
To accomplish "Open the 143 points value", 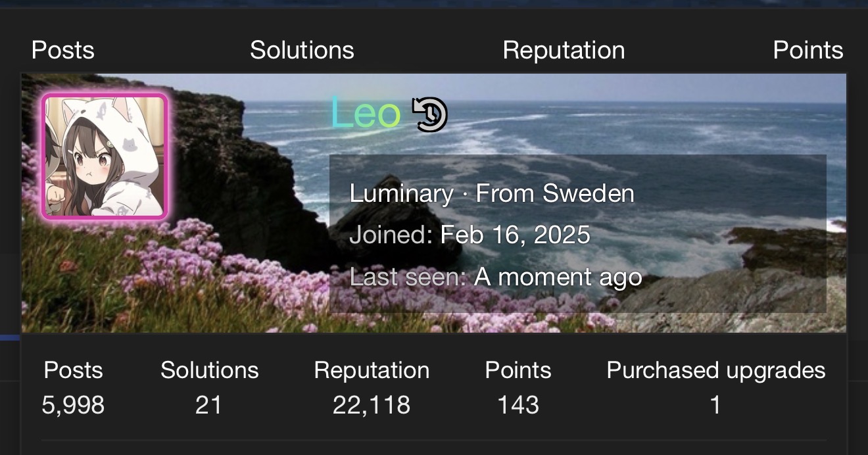I will point(518,404).
